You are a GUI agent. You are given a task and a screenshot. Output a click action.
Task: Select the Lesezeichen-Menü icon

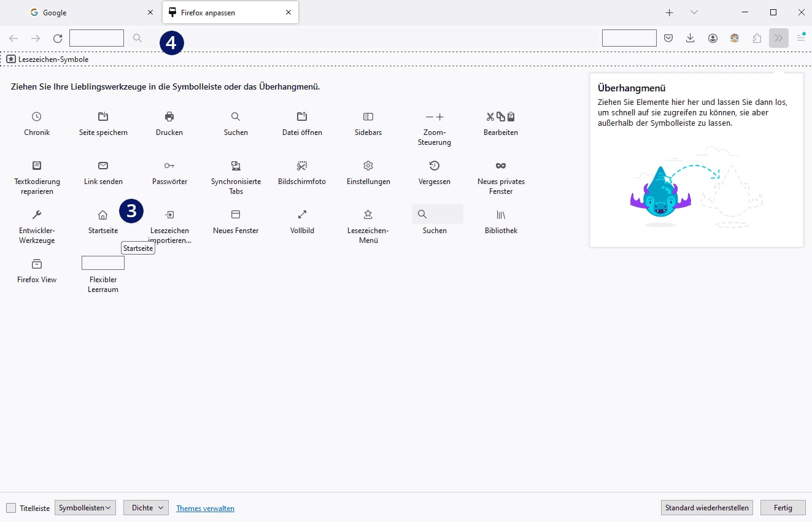click(368, 215)
